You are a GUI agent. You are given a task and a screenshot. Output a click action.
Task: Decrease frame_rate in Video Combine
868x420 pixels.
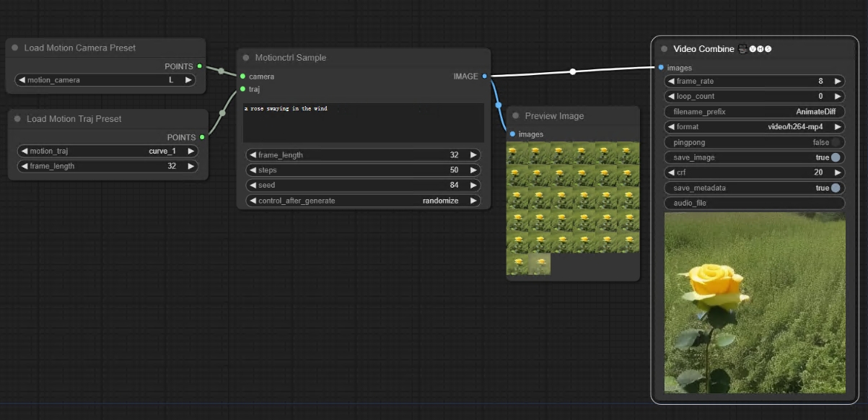coord(672,82)
